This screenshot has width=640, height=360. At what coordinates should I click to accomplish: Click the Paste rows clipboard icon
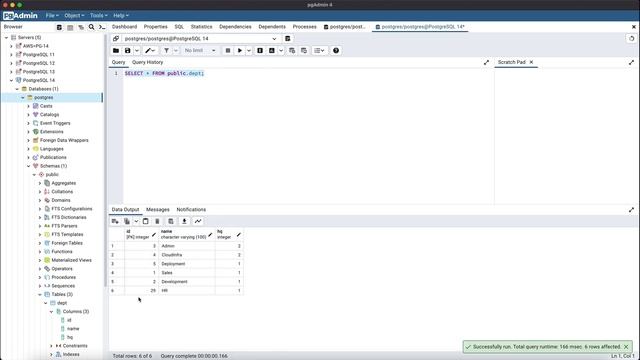(x=146, y=221)
